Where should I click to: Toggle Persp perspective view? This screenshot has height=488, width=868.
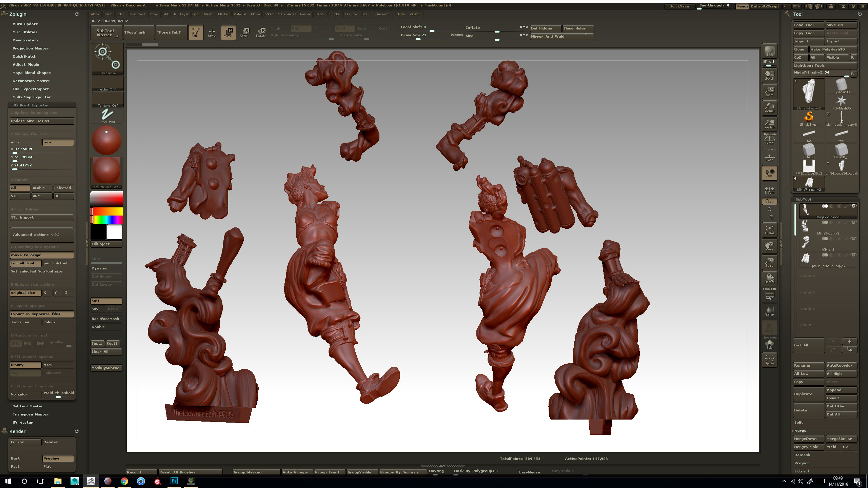pos(769,139)
